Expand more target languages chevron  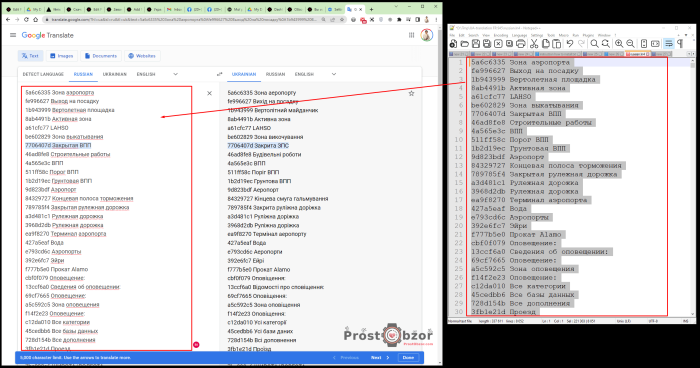[333, 74]
